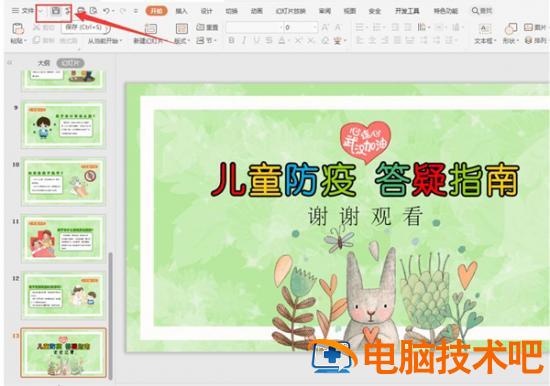Click the Reset (重置) button
Screen dimensions: 550x386
coord(207,27)
